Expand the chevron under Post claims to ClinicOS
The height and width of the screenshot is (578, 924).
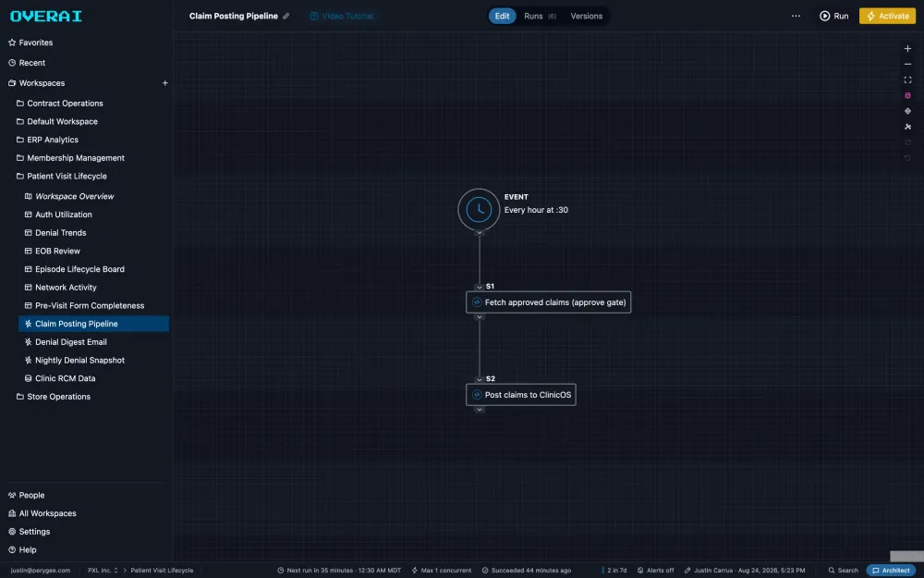tap(480, 410)
